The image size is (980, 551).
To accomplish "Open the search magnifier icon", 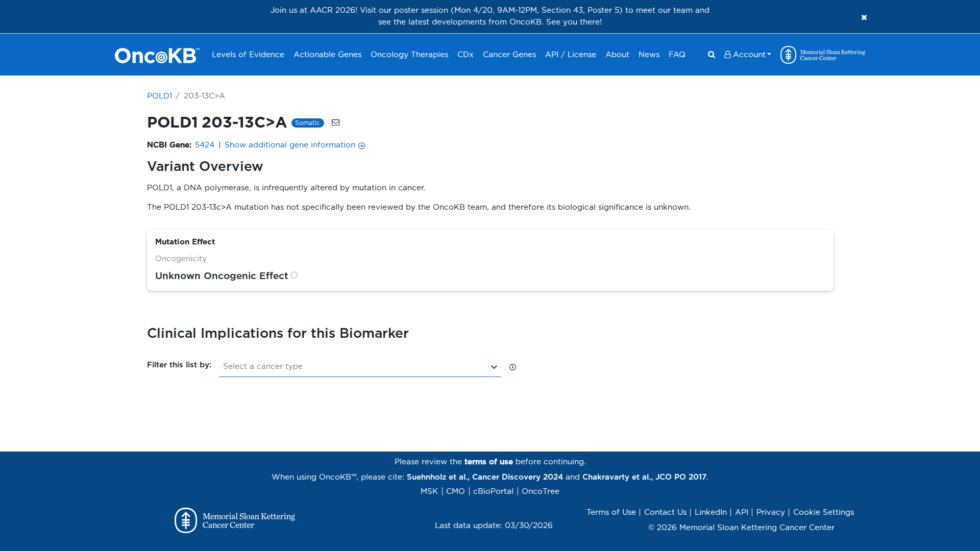I will (711, 55).
